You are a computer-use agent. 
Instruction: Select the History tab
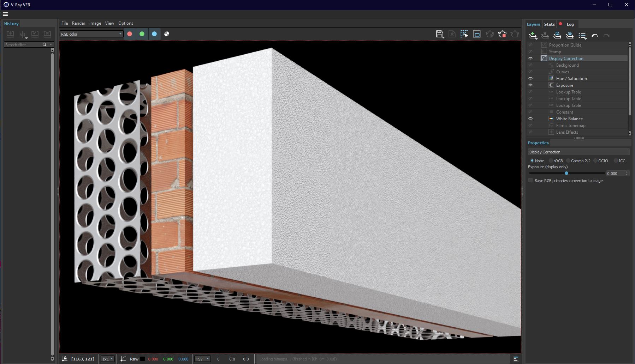click(11, 24)
